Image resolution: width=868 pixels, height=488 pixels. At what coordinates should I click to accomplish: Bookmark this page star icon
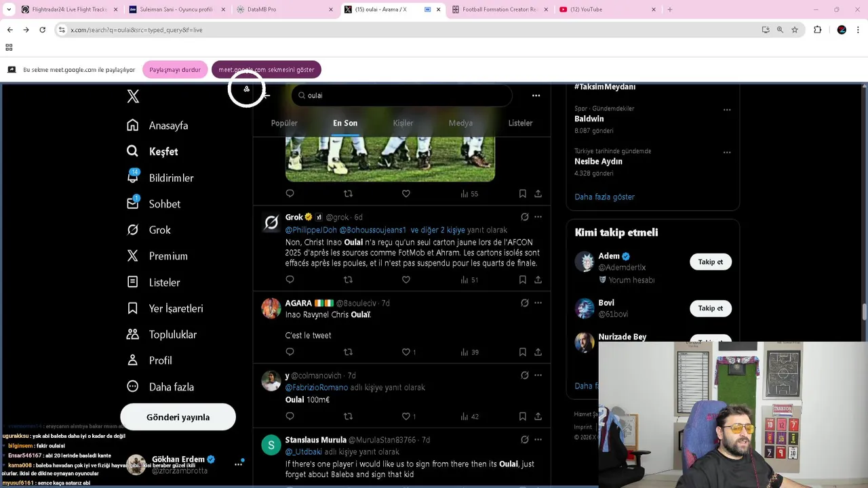point(795,30)
